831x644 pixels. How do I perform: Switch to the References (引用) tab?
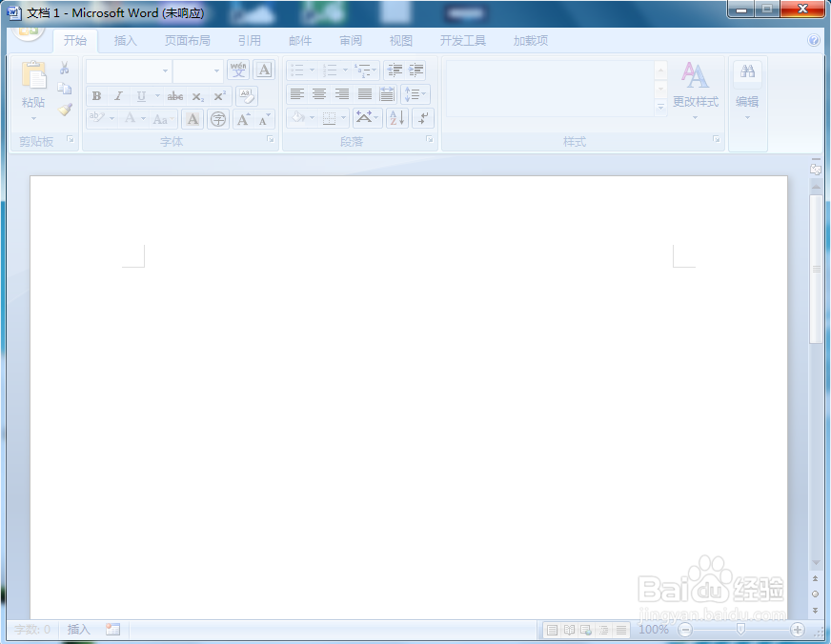[x=249, y=40]
